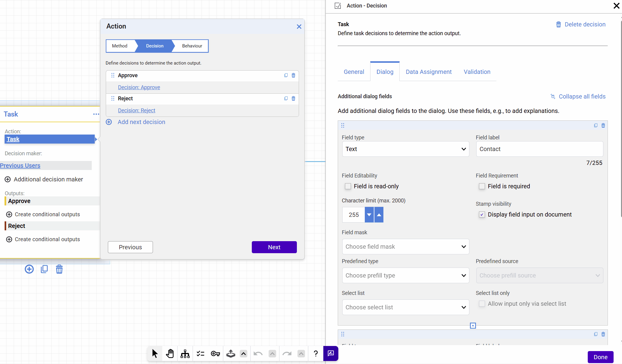Click the Next button

point(274,247)
